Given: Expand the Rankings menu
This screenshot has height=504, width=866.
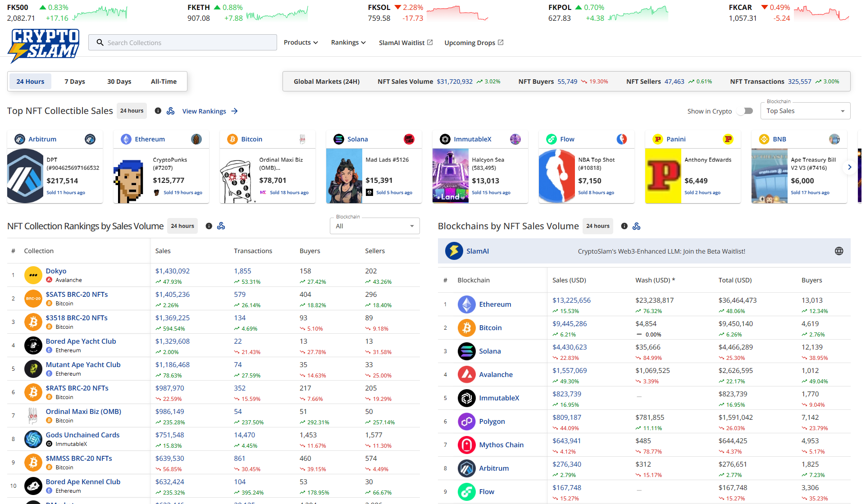Looking at the screenshot, I should (348, 42).
